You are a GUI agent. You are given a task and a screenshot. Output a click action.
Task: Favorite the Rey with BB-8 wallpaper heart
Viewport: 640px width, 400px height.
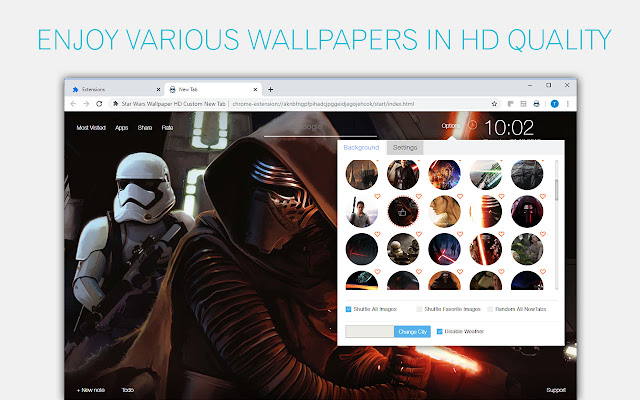pos(542,234)
